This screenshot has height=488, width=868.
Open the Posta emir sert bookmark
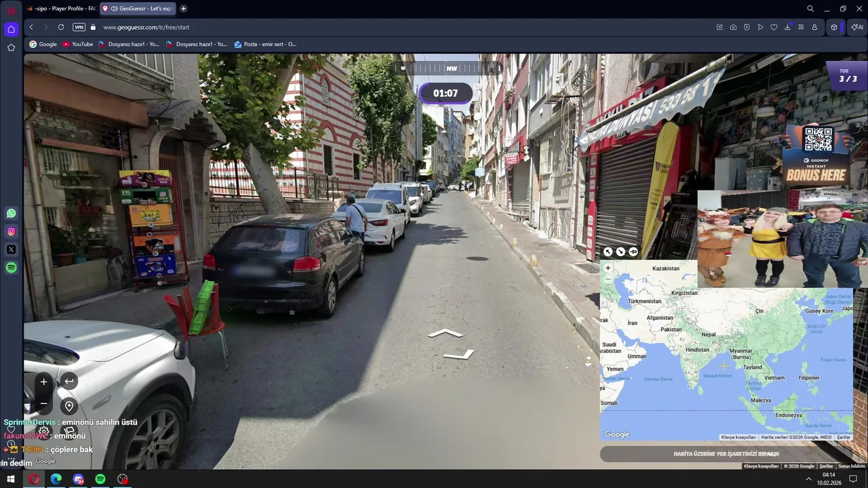point(265,44)
